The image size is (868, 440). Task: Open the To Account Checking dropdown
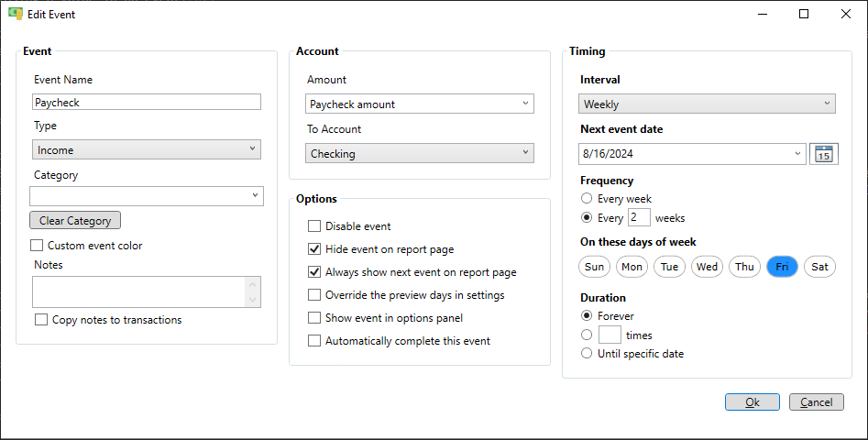point(420,153)
